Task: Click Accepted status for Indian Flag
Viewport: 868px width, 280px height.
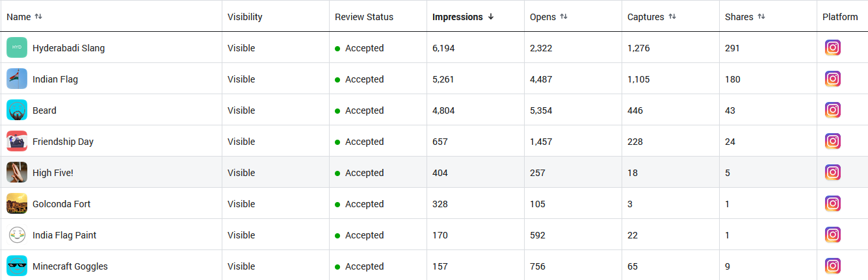Action: click(x=364, y=79)
